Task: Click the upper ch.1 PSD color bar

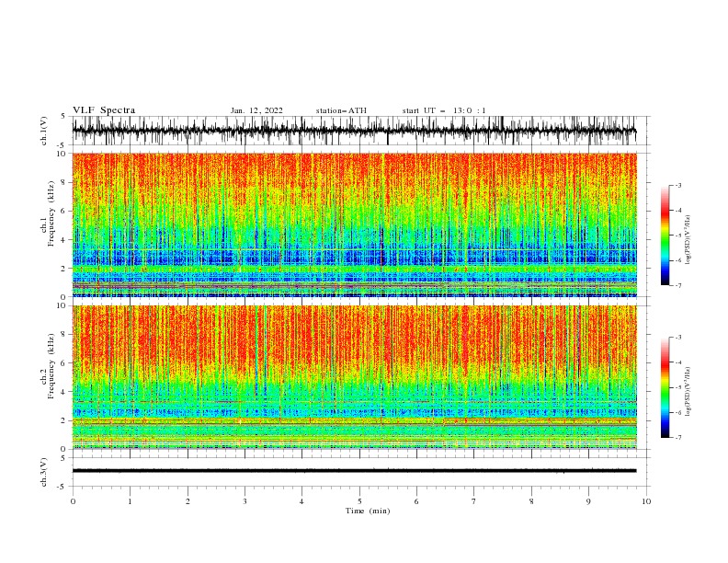Action: (665, 235)
